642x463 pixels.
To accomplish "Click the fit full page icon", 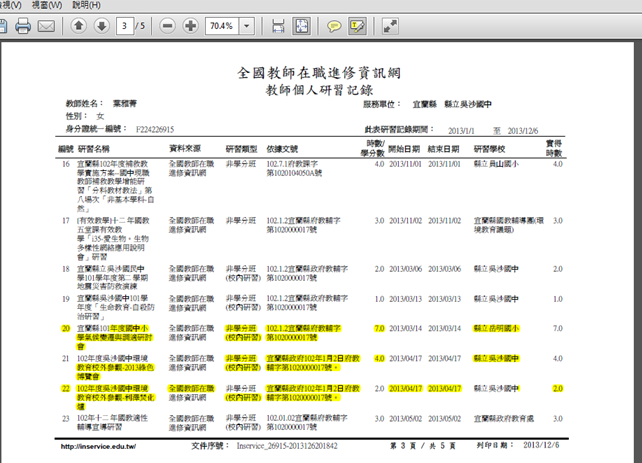I will click(x=301, y=25).
